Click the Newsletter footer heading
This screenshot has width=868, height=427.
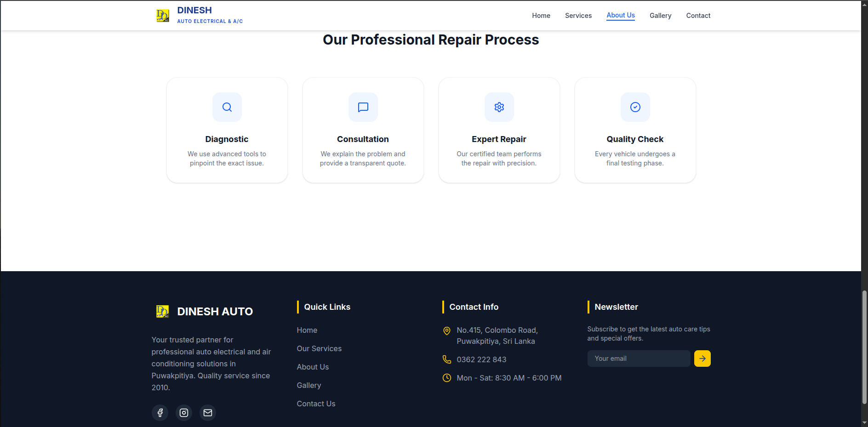616,307
